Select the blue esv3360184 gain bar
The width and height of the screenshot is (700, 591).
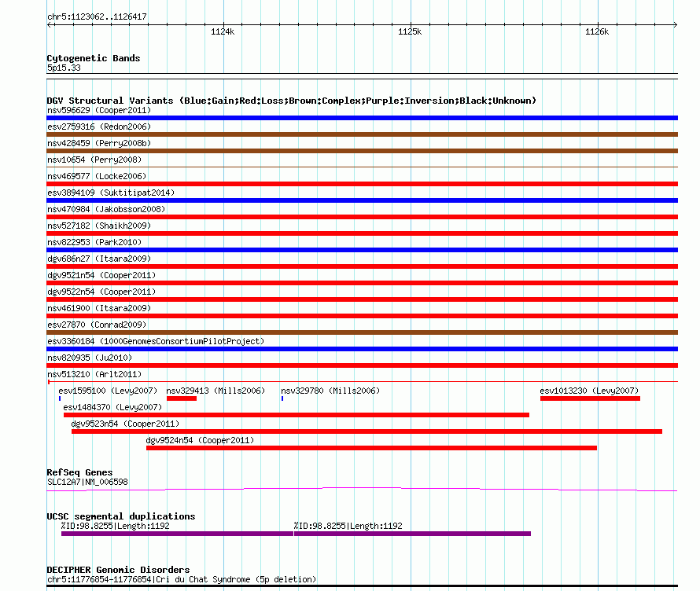(x=362, y=349)
